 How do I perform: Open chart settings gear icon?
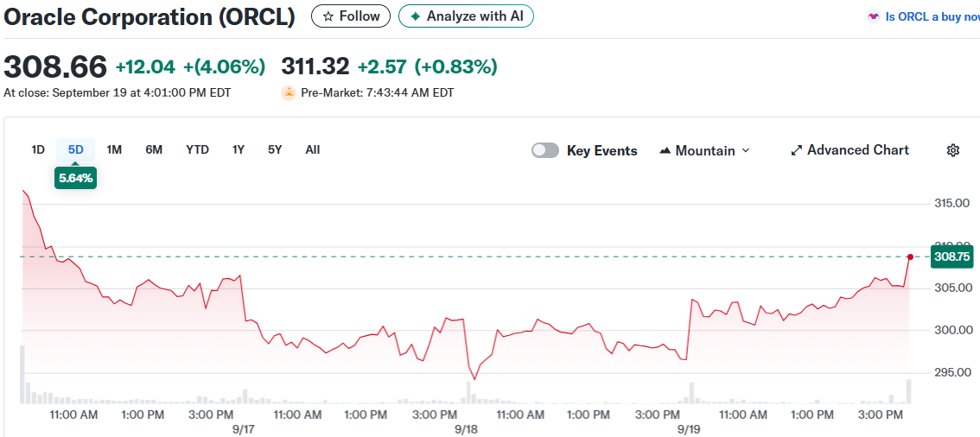[953, 150]
